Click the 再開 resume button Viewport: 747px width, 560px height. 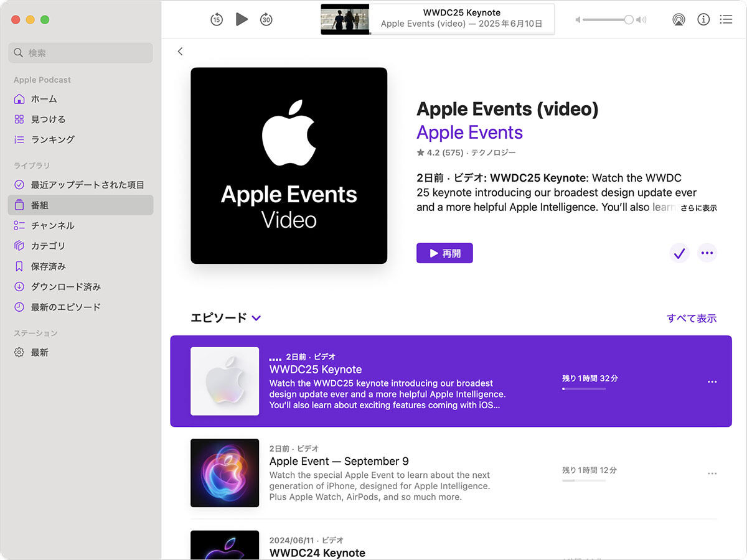(x=444, y=253)
